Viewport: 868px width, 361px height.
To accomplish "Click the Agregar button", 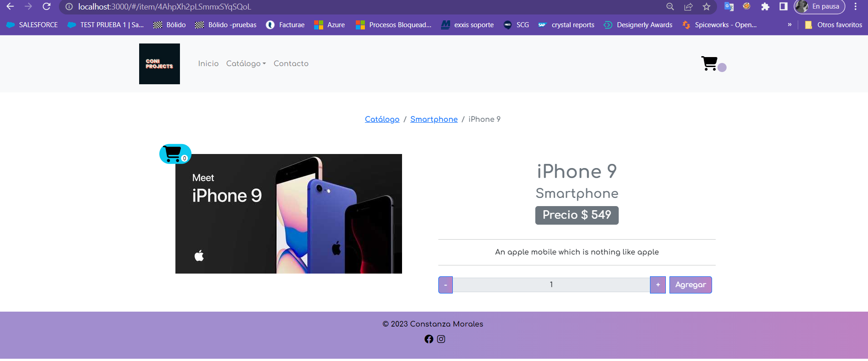I will pyautogui.click(x=690, y=285).
